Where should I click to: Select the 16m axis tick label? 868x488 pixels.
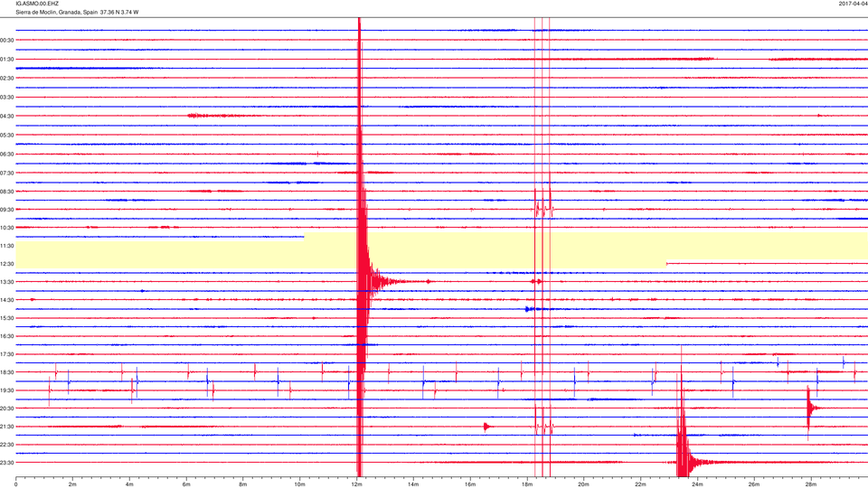(470, 484)
